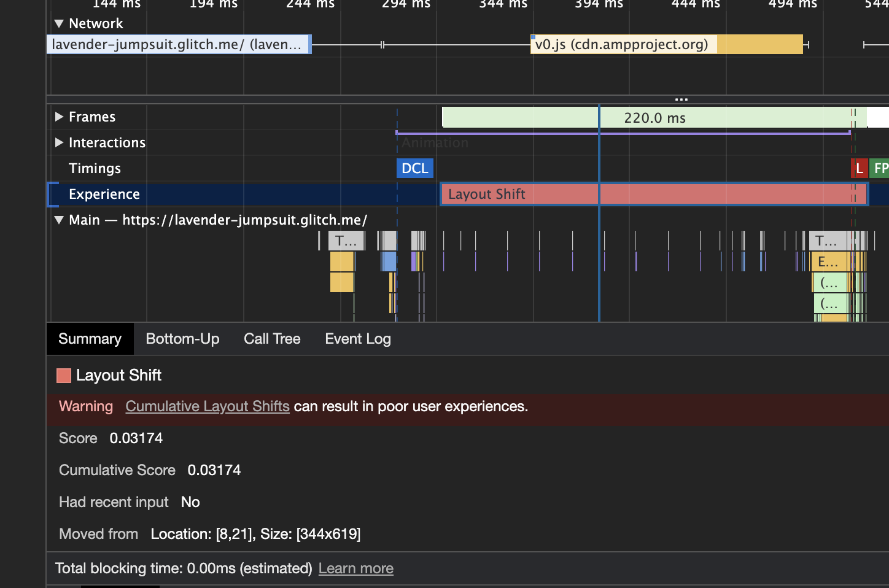The image size is (889, 588).
Task: Click the Layout Shift color swatch
Action: [x=64, y=376]
